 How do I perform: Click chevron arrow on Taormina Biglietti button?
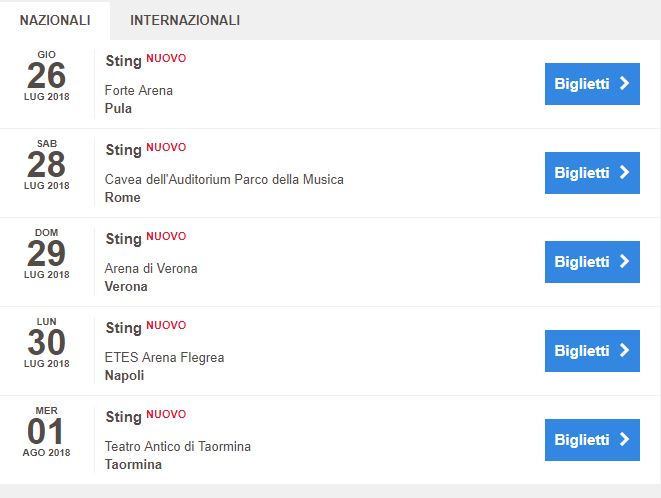625,440
